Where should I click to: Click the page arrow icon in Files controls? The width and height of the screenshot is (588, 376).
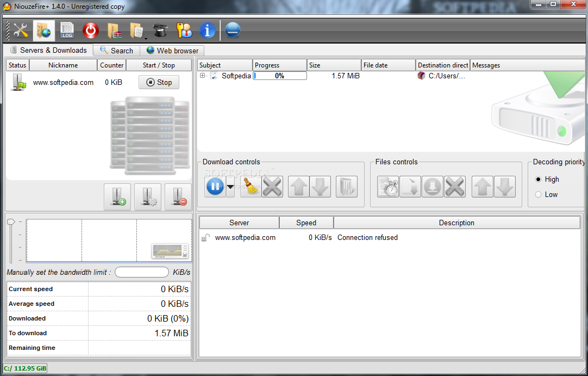(410, 186)
